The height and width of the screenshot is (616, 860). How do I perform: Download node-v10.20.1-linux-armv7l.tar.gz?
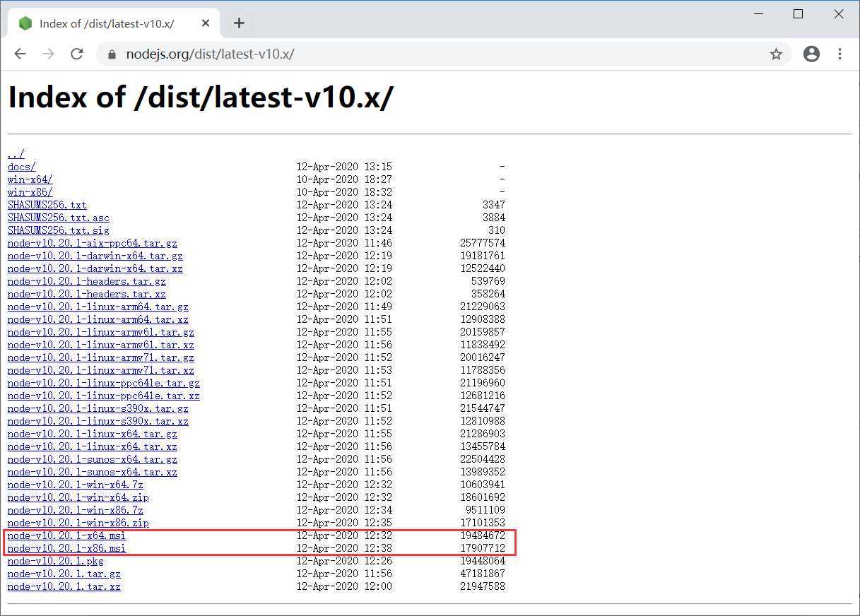click(101, 357)
